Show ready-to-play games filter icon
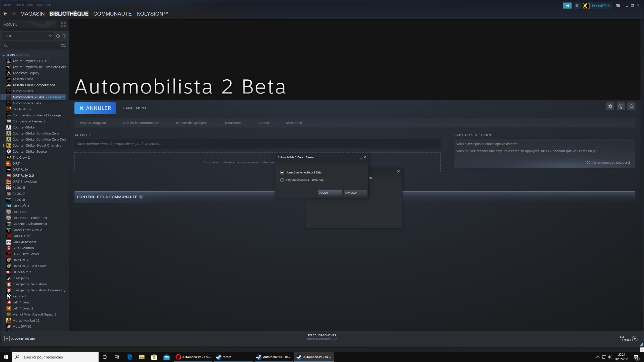This screenshot has width=644, height=362. pyautogui.click(x=64, y=36)
